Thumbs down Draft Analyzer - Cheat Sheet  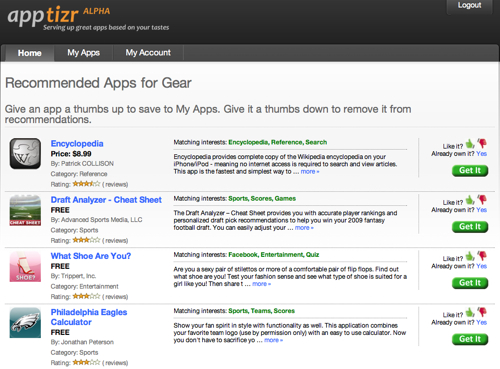click(482, 200)
